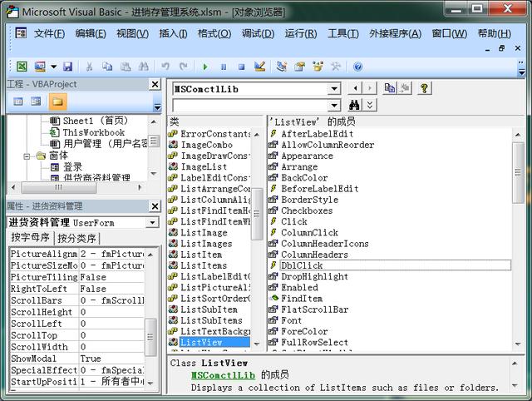Select the ColumnHeaders member
Viewport: 532px width, 401px height.
[314, 255]
